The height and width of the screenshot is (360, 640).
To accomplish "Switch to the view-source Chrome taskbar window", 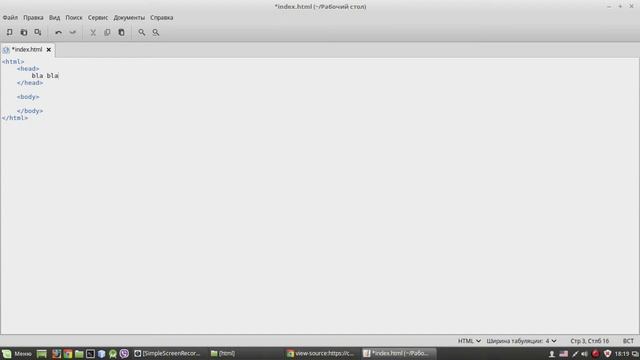I will (320, 353).
